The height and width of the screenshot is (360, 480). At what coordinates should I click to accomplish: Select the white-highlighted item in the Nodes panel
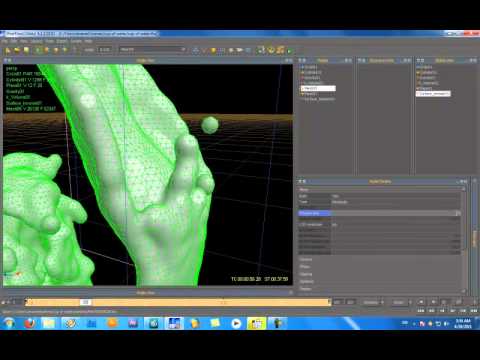click(x=318, y=88)
